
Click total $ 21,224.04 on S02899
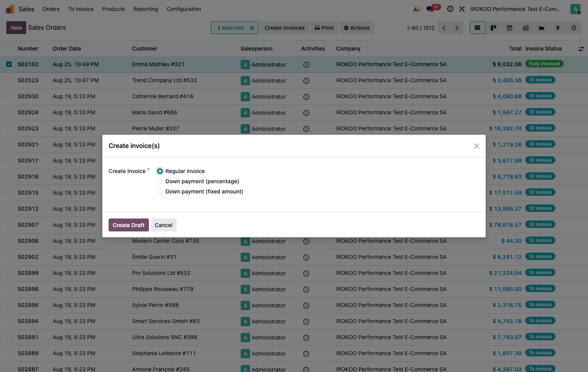(x=505, y=273)
